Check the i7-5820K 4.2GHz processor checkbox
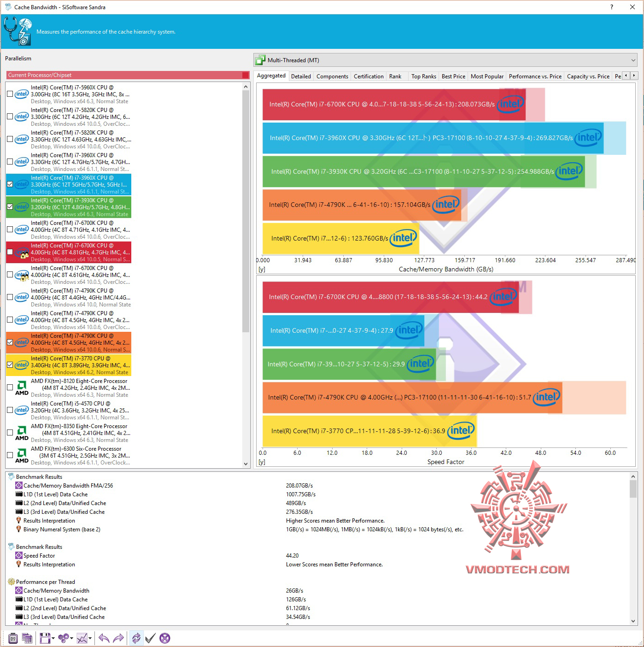This screenshot has width=644, height=647. (x=10, y=117)
